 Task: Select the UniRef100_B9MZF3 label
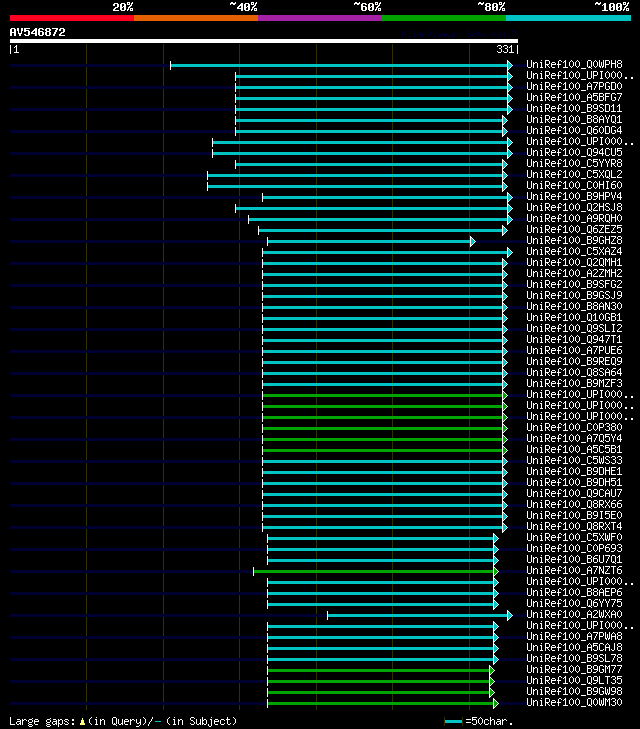(x=574, y=384)
